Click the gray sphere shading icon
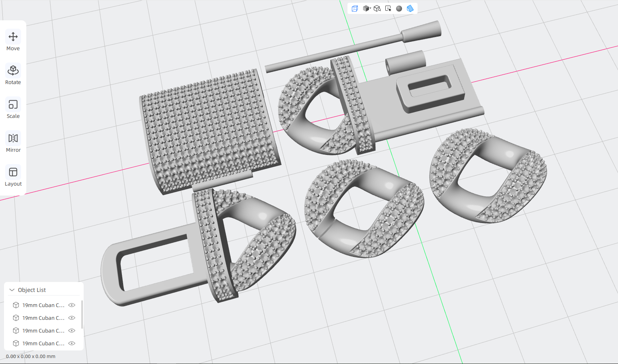Viewport: 618px width, 364px height. (399, 8)
